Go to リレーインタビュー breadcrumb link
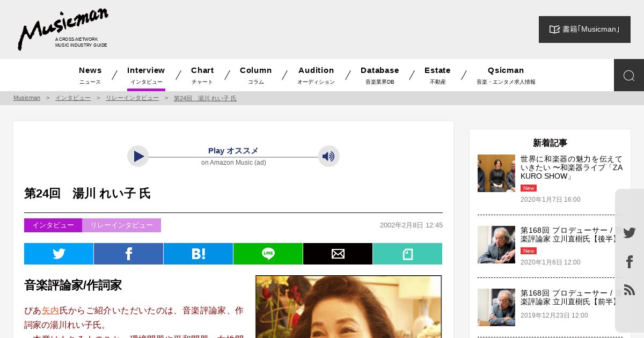 [x=132, y=98]
